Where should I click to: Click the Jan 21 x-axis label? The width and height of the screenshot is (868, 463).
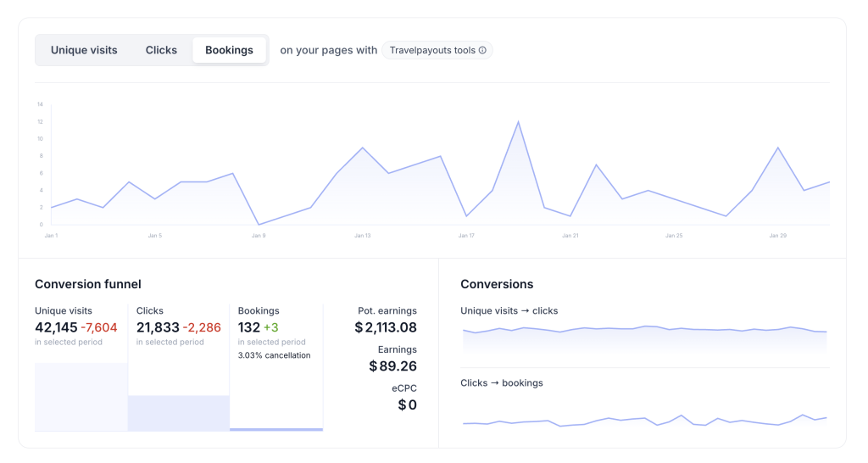point(570,236)
